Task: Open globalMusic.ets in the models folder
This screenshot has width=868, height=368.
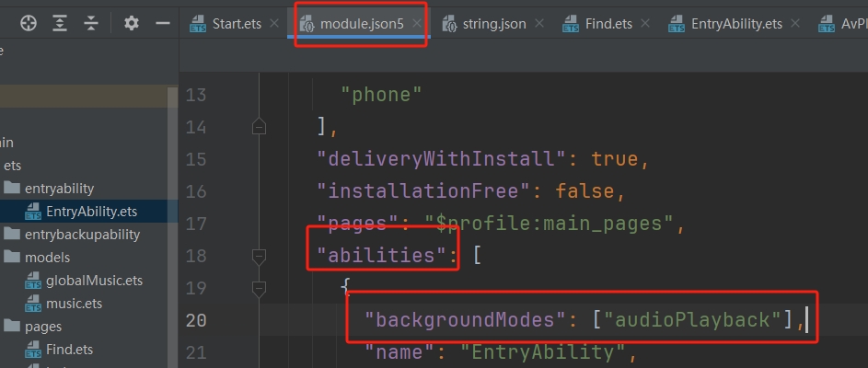Action: pos(94,281)
